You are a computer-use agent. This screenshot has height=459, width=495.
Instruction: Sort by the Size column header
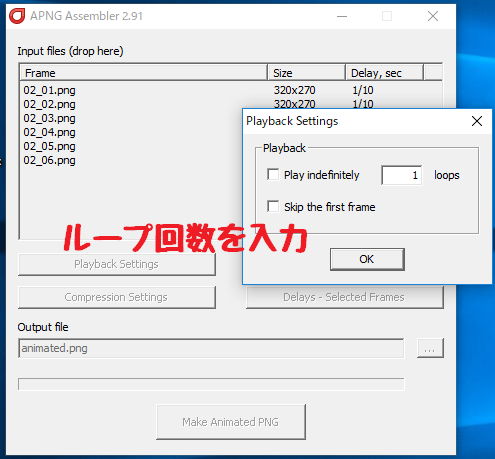click(x=306, y=73)
